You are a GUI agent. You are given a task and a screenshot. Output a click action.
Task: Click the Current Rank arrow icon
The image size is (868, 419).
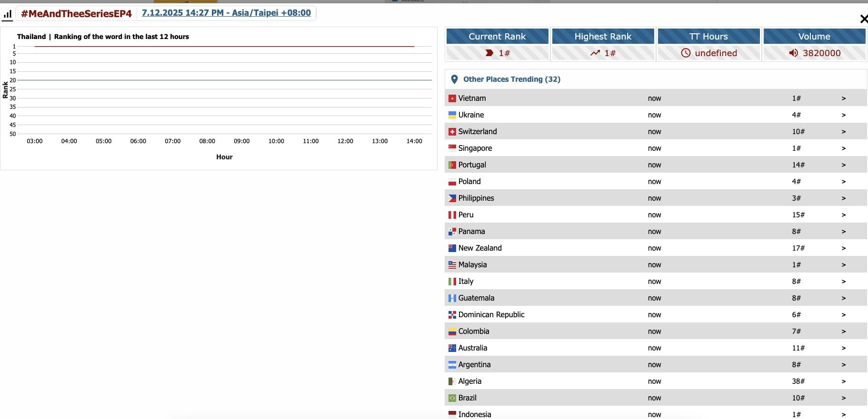[x=489, y=53]
